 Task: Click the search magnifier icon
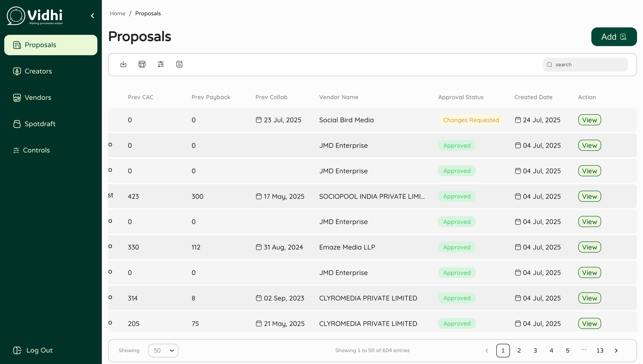click(549, 65)
